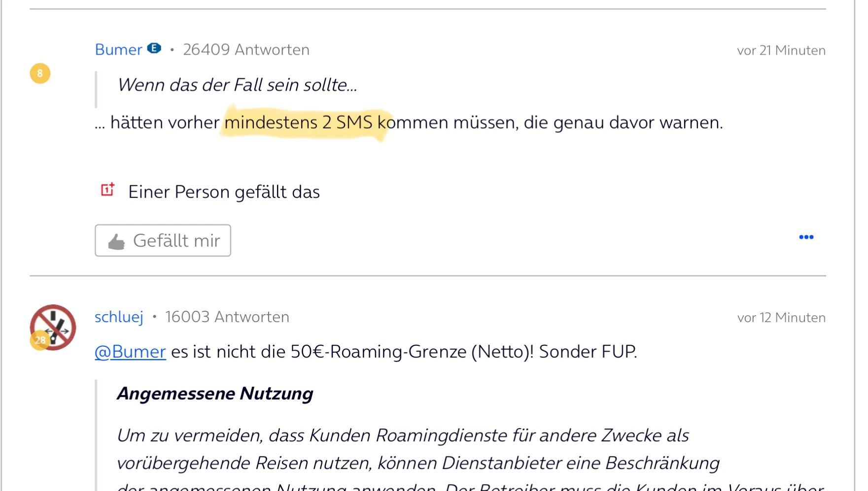The height and width of the screenshot is (491, 868).
Task: Click the yellow rank badge showing 28
Action: coord(40,340)
